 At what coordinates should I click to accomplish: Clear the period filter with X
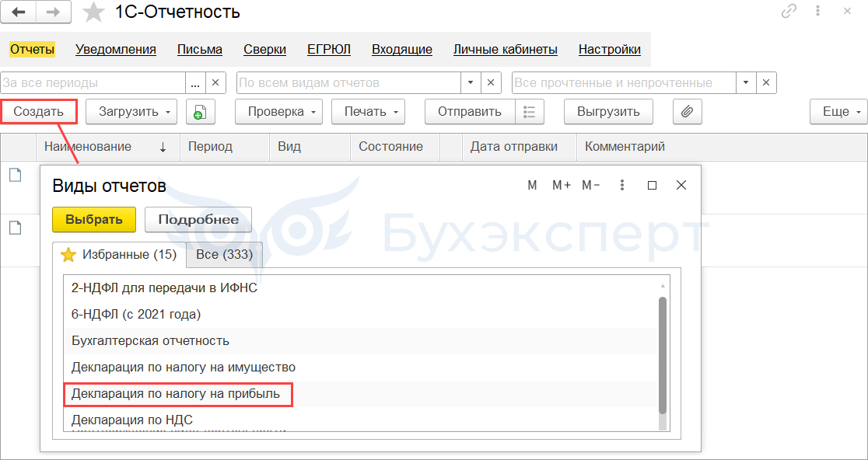[216, 83]
